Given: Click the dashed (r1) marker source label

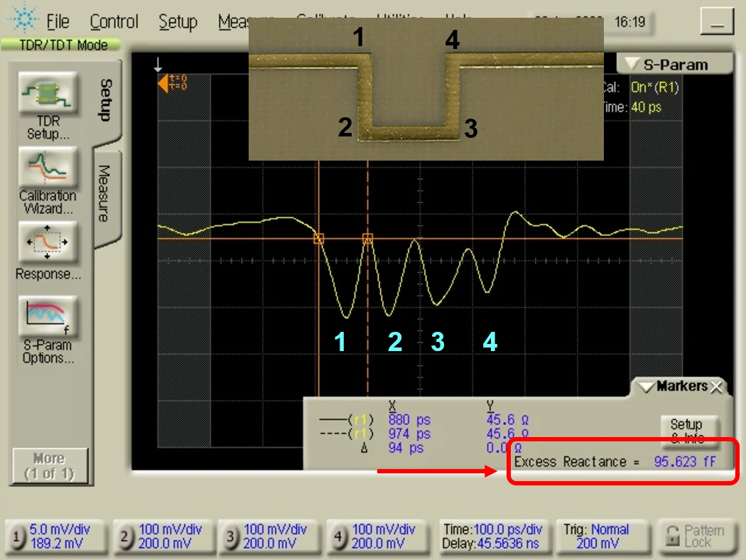Looking at the screenshot, I should click(361, 434).
